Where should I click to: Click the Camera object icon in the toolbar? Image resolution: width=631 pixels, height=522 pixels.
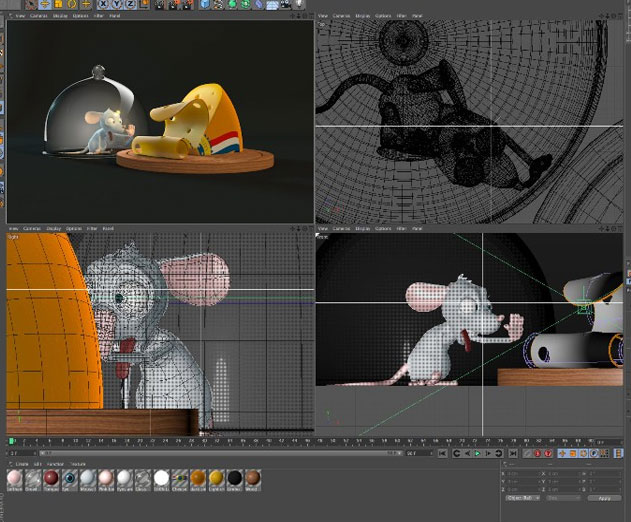[x=286, y=4]
